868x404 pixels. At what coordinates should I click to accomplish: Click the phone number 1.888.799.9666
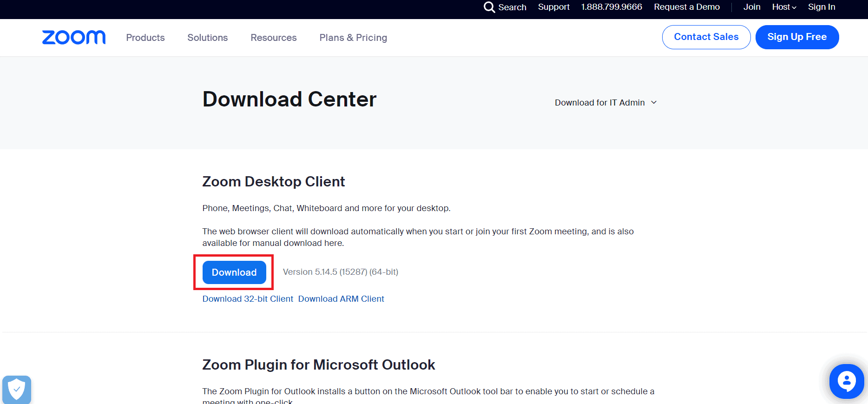click(612, 7)
